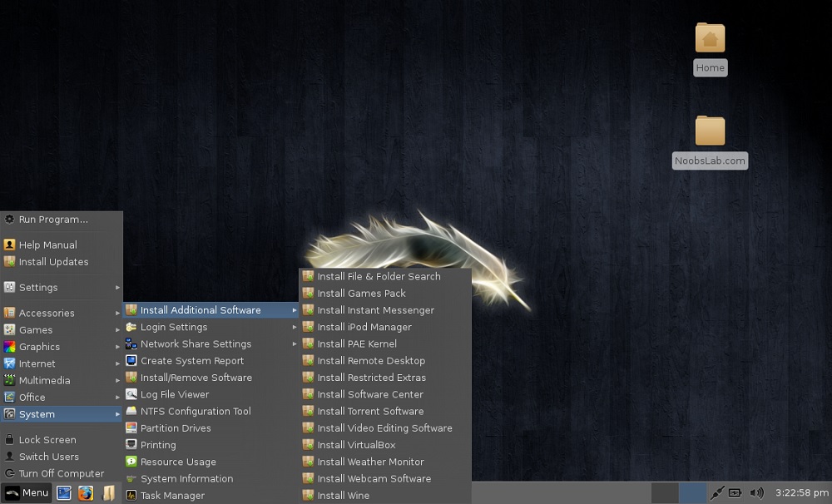Click the Internet category icon
This screenshot has height=504, width=832.
9,363
